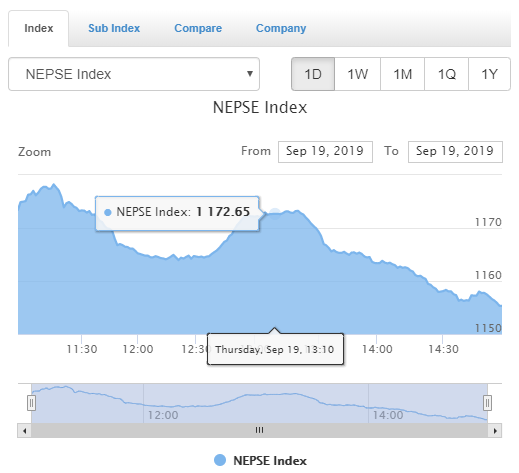Click the 14:00 time axis label
Screen dimensions: 519x473
coord(377,349)
